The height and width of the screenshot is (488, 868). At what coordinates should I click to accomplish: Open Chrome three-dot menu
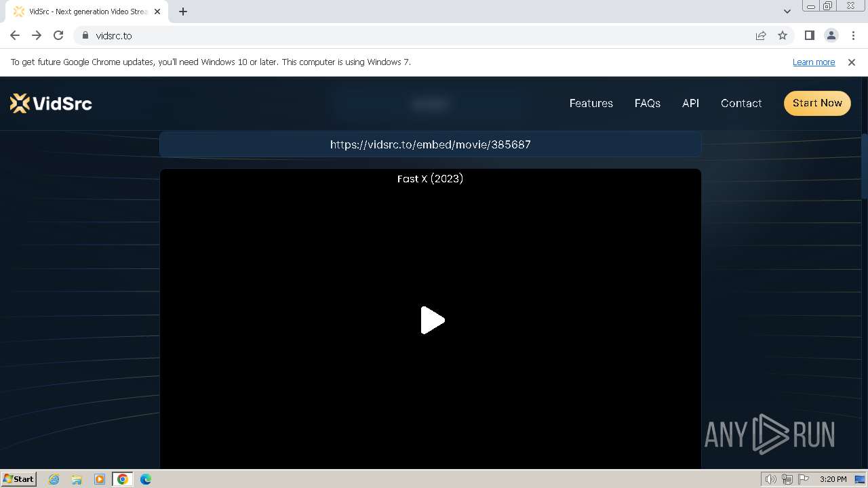pyautogui.click(x=853, y=35)
